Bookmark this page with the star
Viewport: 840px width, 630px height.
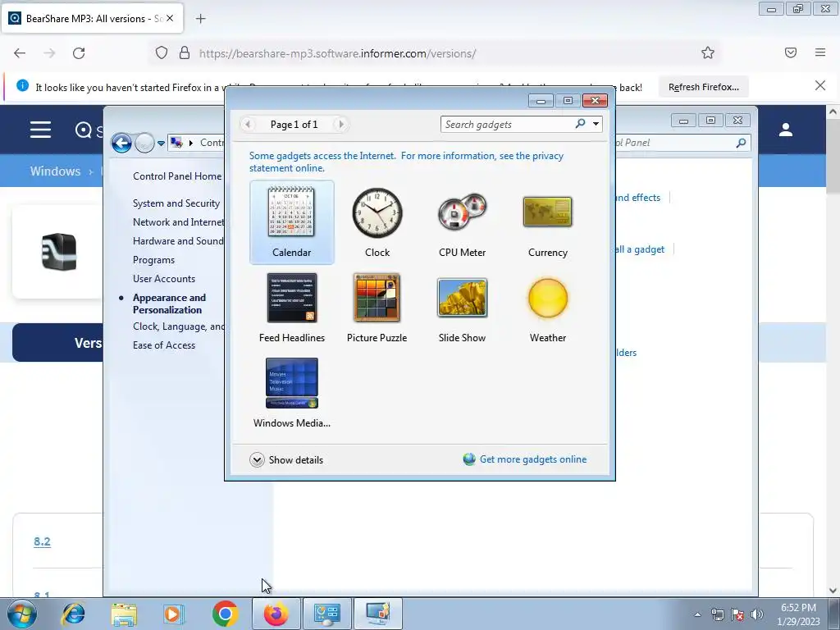pyautogui.click(x=708, y=52)
